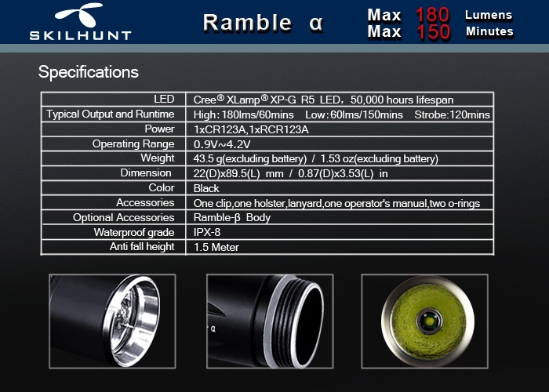549x392 pixels.
Task: Click the 'Typical Output and Runtime' label
Action: tap(111, 114)
